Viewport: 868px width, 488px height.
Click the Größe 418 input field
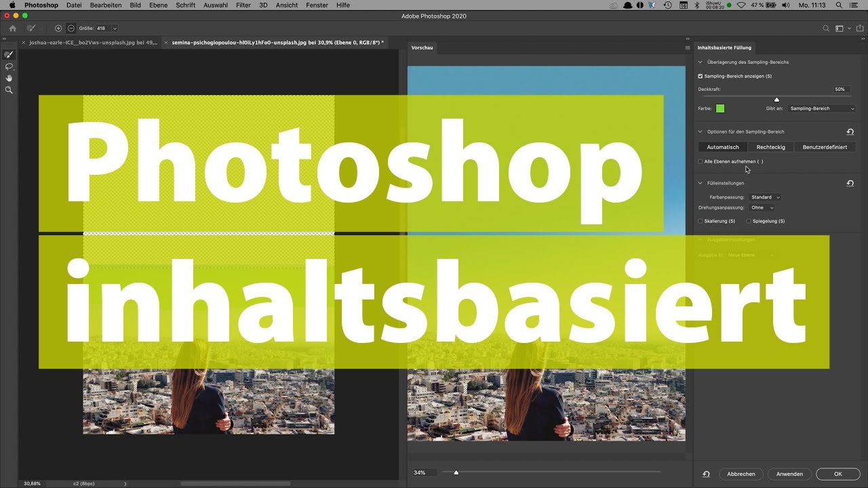tap(103, 28)
